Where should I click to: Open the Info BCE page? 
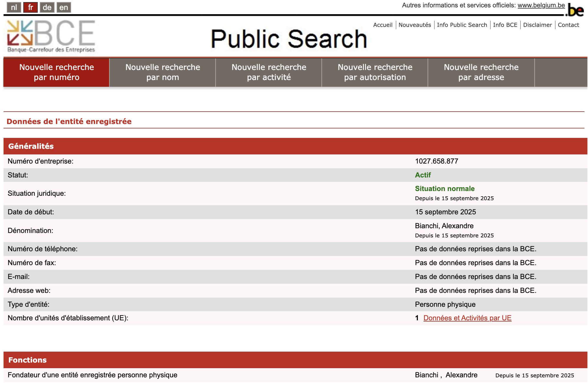pyautogui.click(x=506, y=25)
